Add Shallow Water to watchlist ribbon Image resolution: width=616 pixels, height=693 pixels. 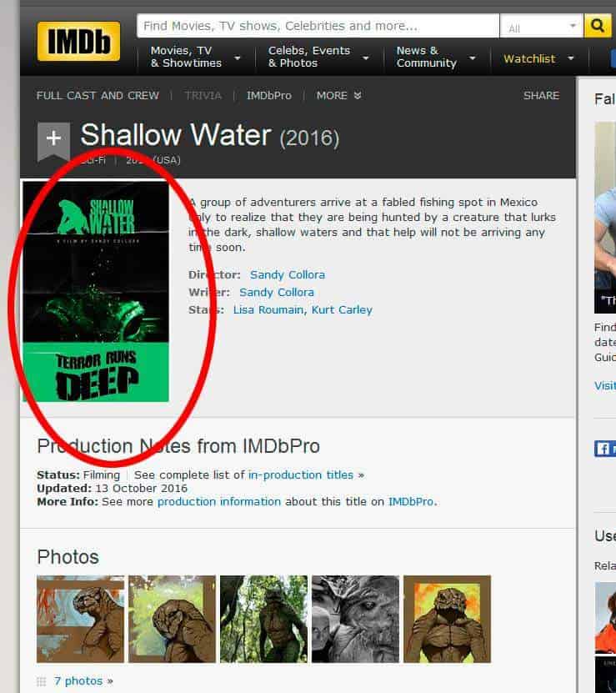53,142
